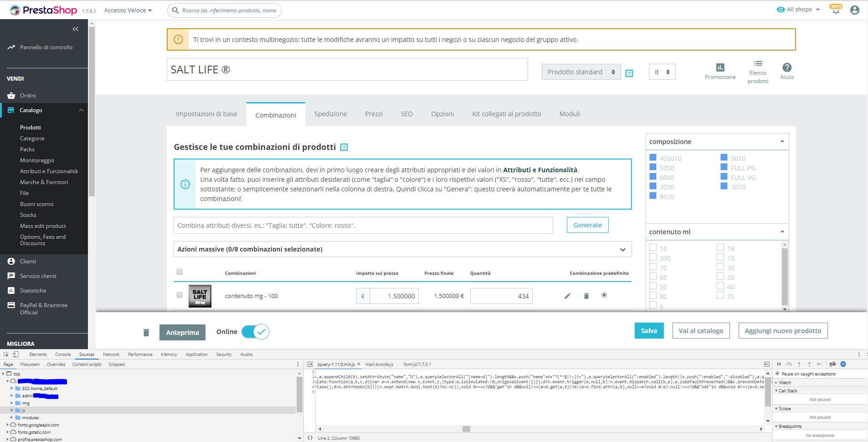Delete the contenuto mg - 100 combination
This screenshot has height=442, width=868.
[586, 296]
